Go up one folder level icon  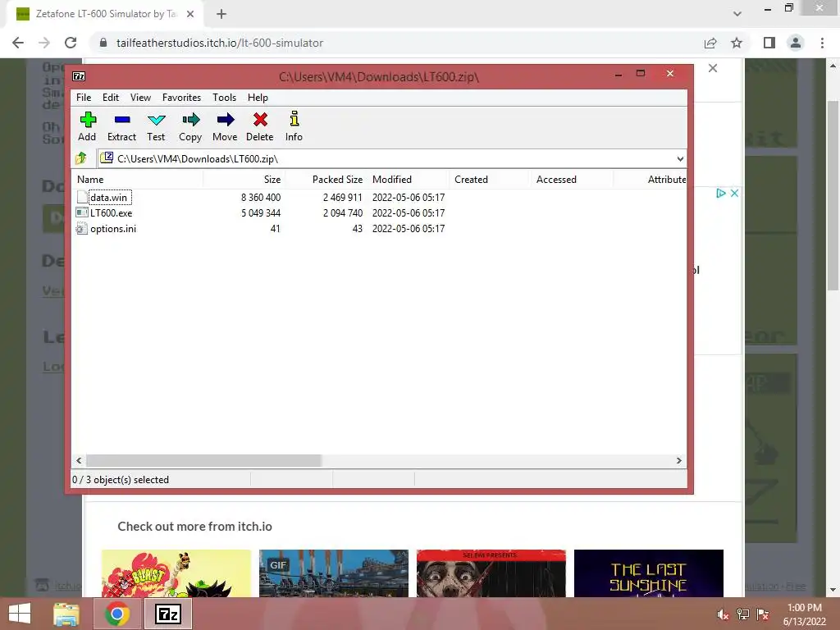click(x=81, y=158)
